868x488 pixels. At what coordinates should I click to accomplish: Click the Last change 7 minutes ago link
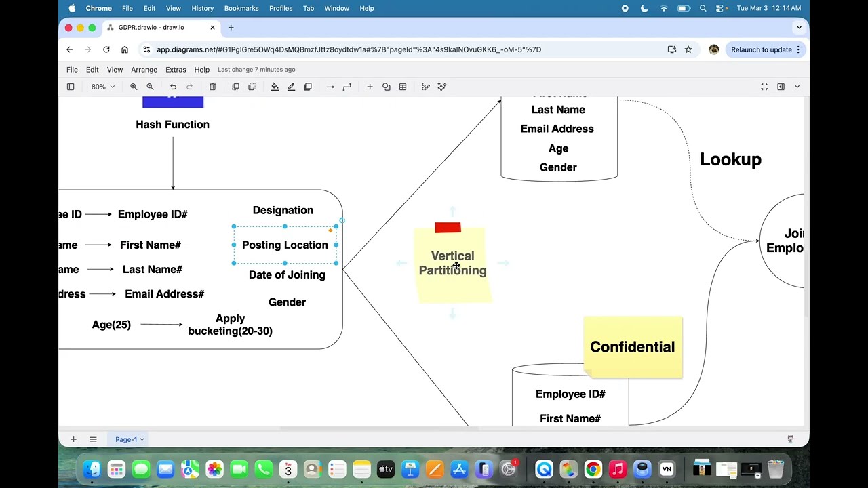(256, 70)
